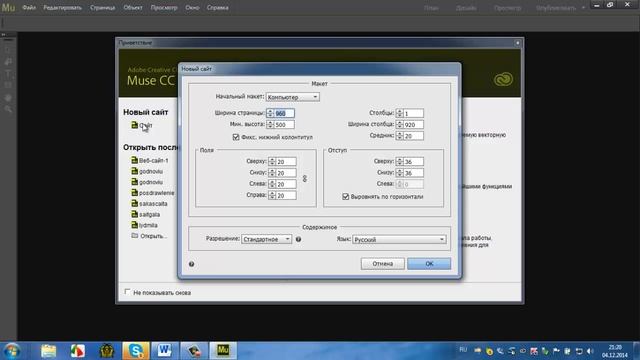Click the stepper for Ширина страницы
The width and height of the screenshot is (640, 360).
coord(270,113)
